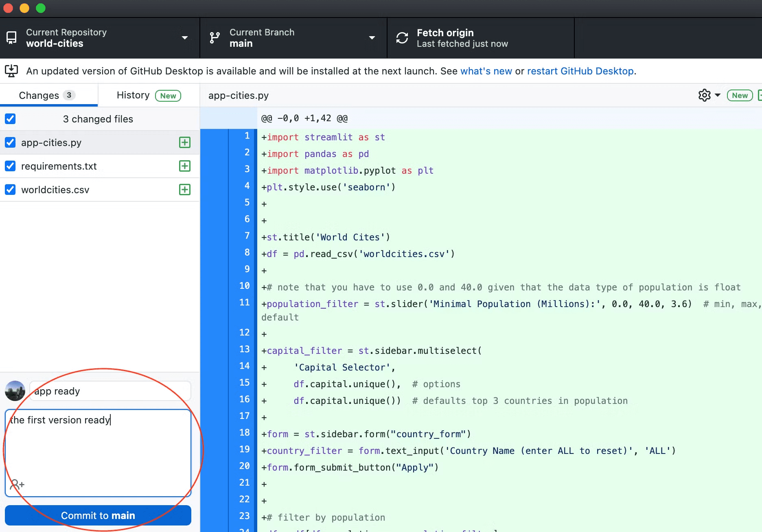
Task: Click the New badge beside the gear
Action: [x=740, y=95]
